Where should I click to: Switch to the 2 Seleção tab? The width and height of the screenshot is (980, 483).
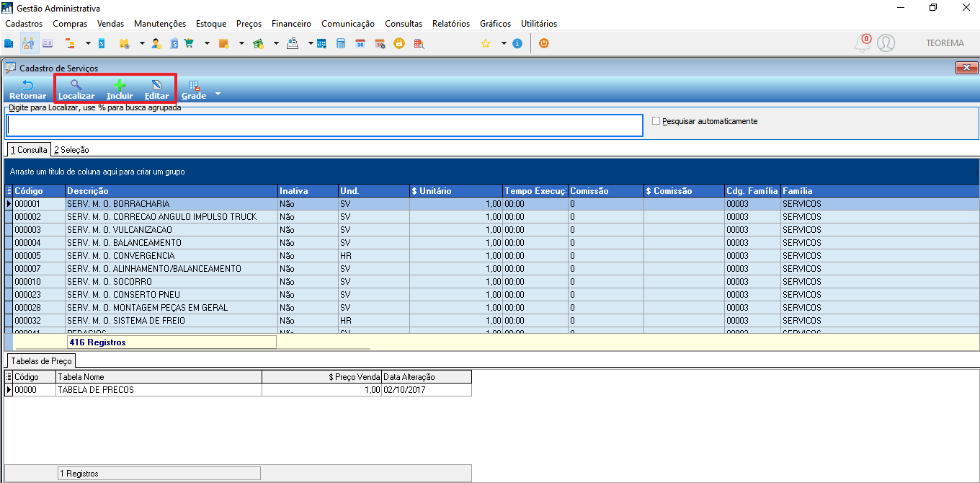click(71, 150)
